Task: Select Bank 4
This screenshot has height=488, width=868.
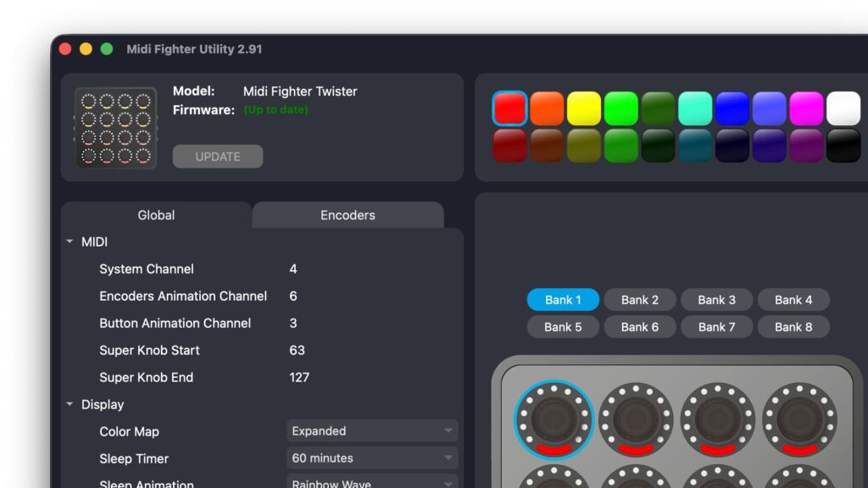Action: point(793,300)
